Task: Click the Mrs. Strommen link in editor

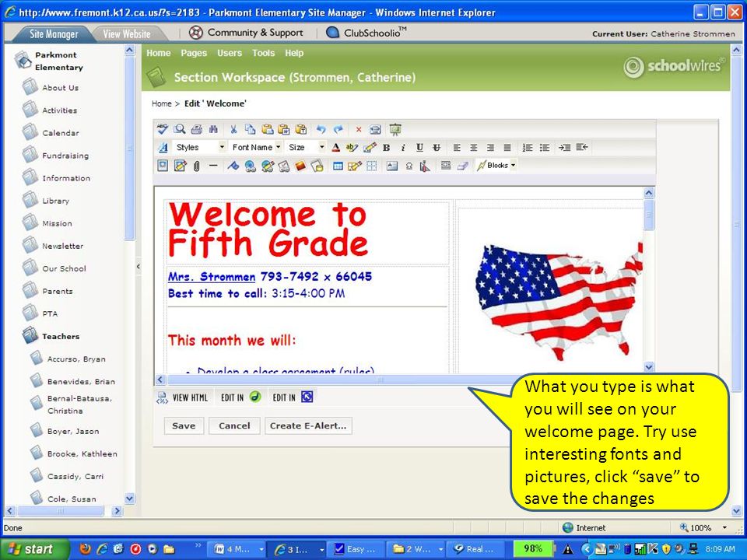Action: click(x=212, y=277)
